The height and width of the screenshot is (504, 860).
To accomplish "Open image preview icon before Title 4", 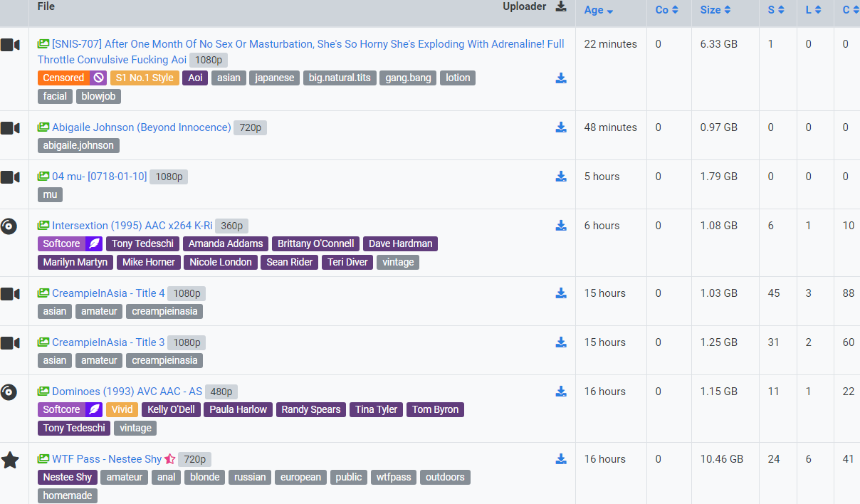I will pyautogui.click(x=43, y=293).
